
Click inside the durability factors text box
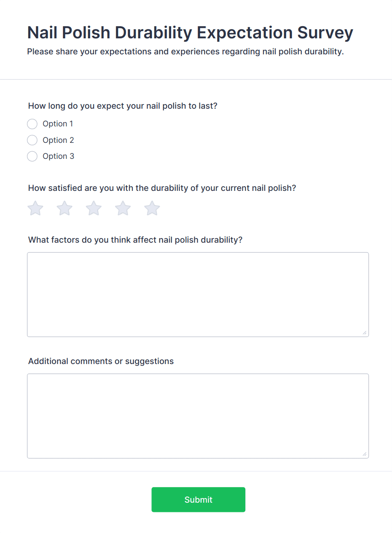(x=198, y=294)
